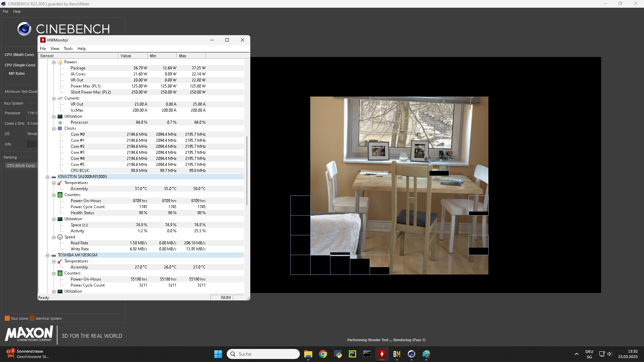Click the CPU (Multi Core) label
644x362 pixels.
click(x=19, y=55)
